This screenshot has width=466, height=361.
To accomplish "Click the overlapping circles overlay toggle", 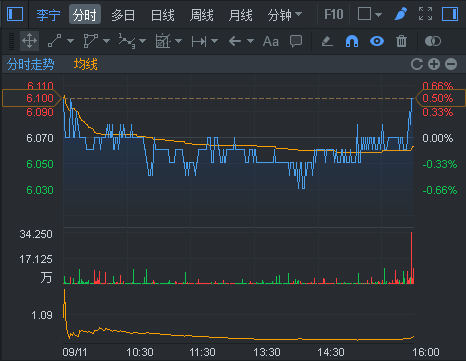I will (x=433, y=41).
